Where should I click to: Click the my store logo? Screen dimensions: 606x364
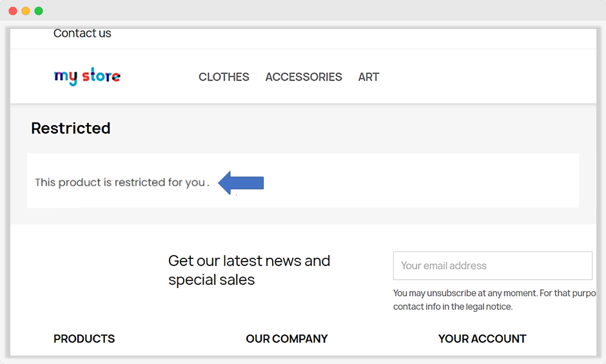point(87,77)
